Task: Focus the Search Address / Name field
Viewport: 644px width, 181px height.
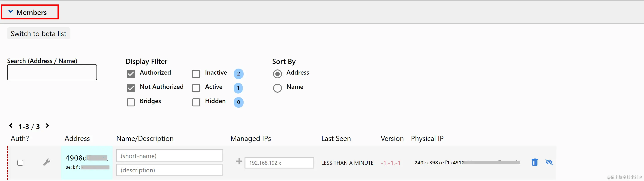Action: (52, 72)
